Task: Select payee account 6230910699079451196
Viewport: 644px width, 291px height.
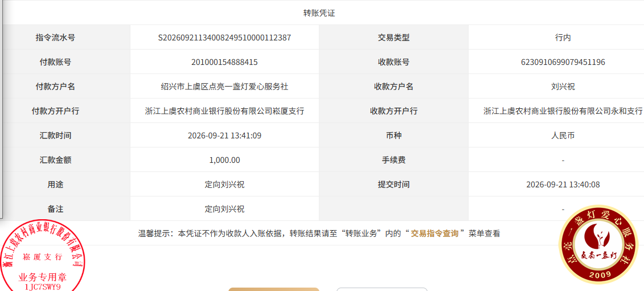Action: point(563,63)
